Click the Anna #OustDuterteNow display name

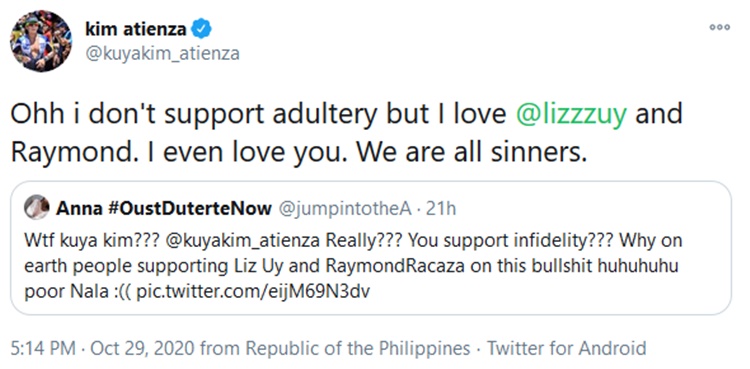tap(164, 209)
